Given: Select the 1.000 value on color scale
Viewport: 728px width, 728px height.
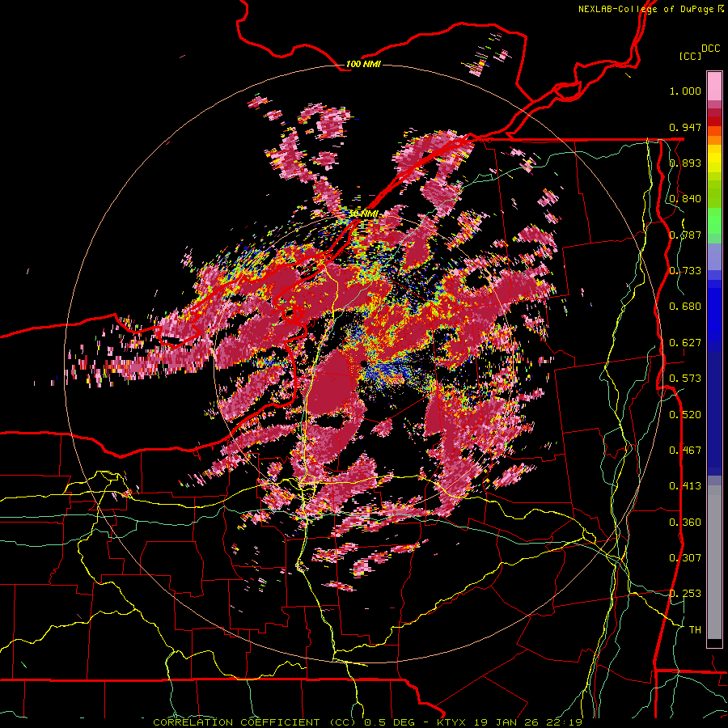Looking at the screenshot, I should coord(685,91).
